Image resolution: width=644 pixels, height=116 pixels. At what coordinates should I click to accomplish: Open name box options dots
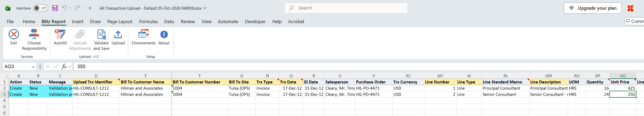coord(40,66)
